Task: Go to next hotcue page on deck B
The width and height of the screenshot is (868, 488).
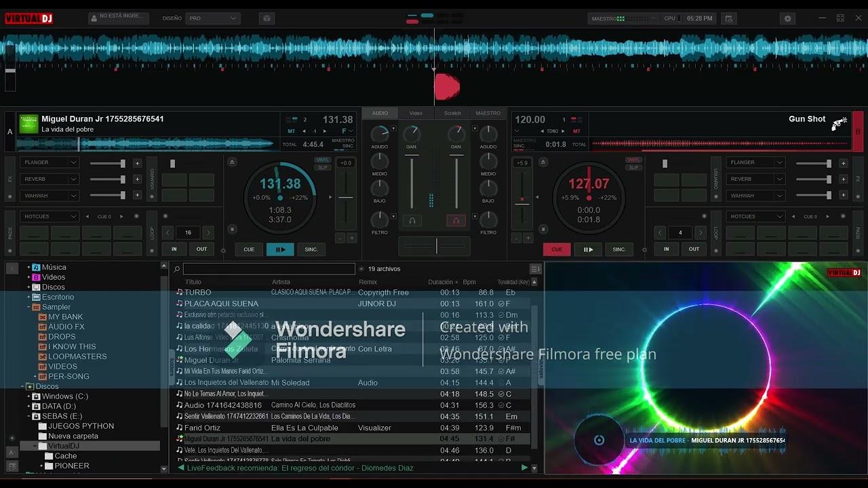Action: (x=827, y=216)
